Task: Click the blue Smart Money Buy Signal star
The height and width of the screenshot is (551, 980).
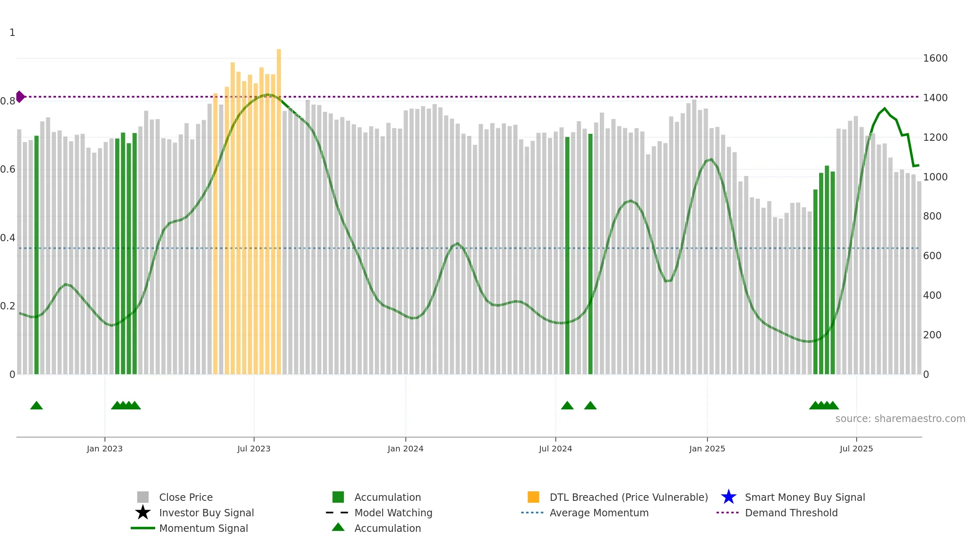Action: pyautogui.click(x=728, y=497)
